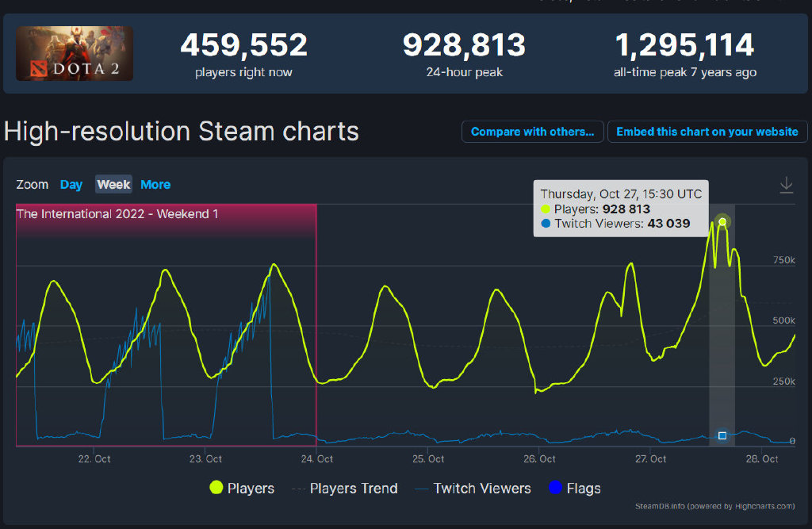Click the Twitch Viewers square marker on chart

click(722, 435)
